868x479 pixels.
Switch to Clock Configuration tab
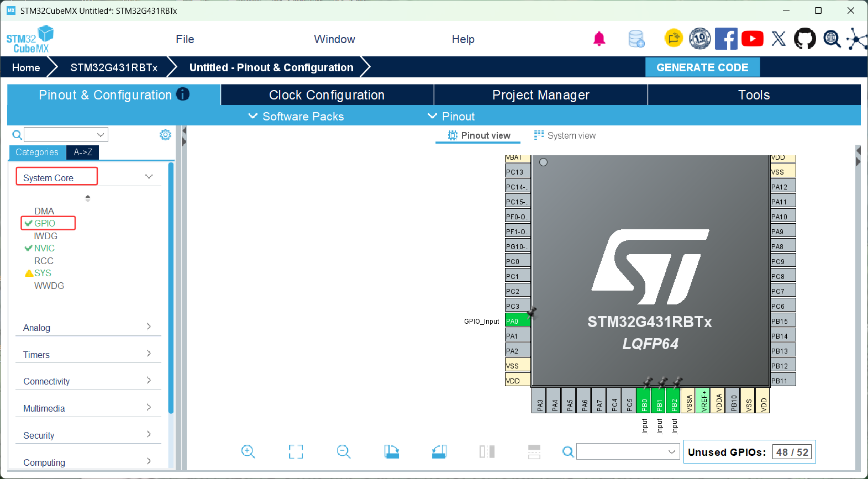[327, 95]
